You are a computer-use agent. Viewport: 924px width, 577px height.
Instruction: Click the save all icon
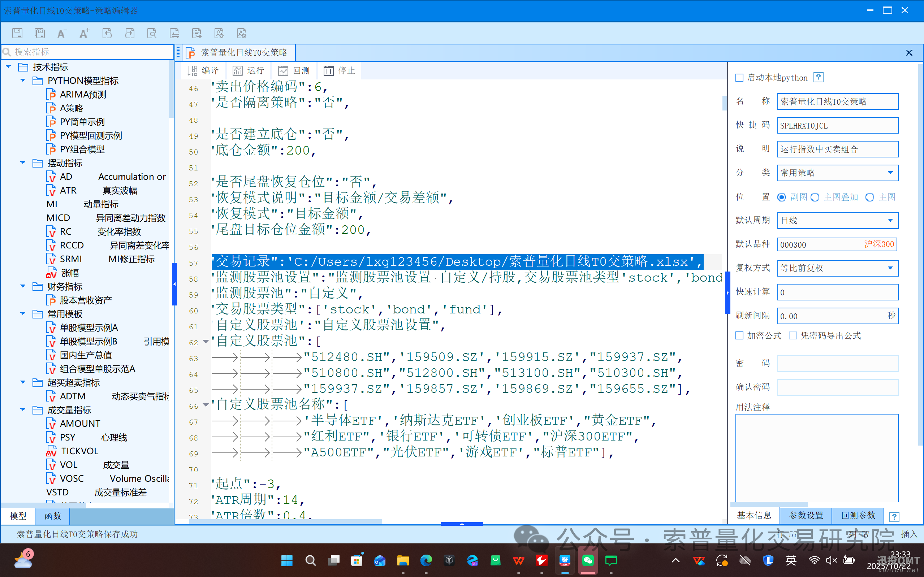[x=40, y=33]
